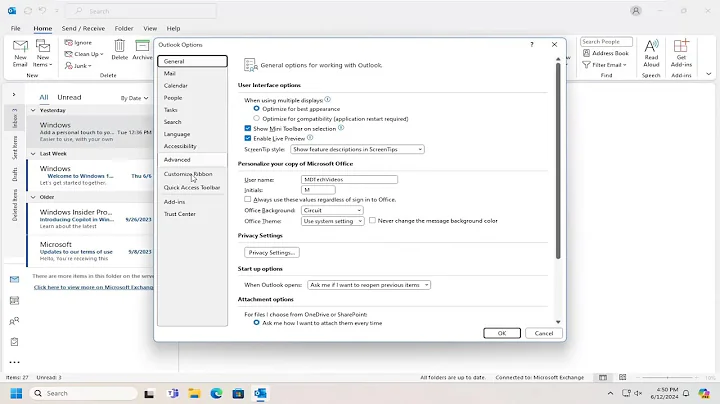
Task: Open the Office Theme dropdown
Action: coord(332,221)
